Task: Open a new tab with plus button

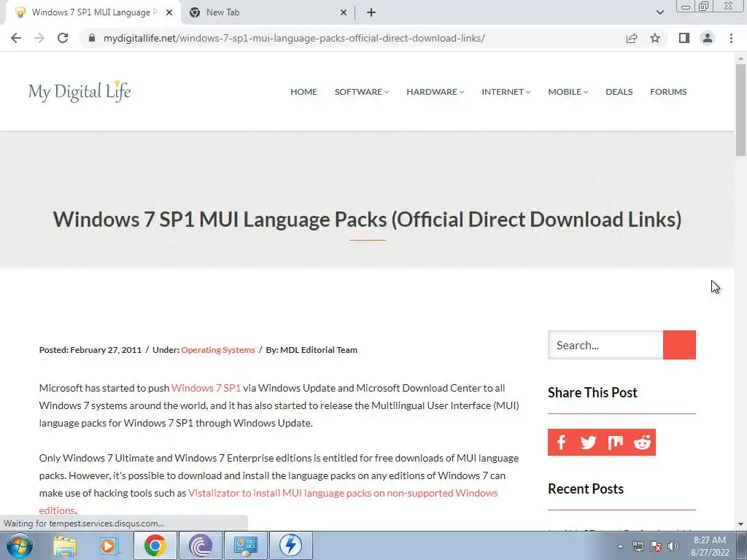Action: [371, 13]
